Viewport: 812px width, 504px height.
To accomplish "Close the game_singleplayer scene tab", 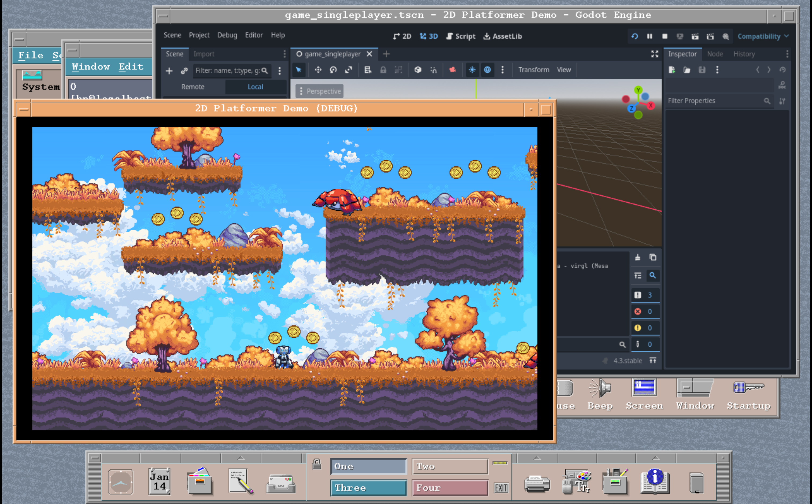I will (369, 54).
